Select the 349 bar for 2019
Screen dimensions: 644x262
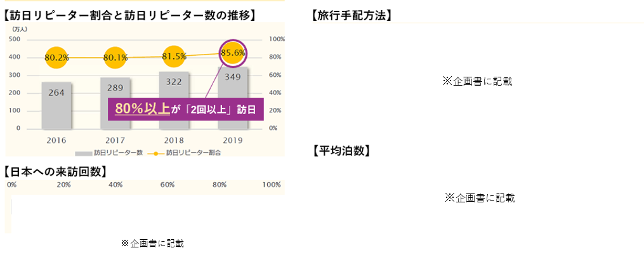233,98
